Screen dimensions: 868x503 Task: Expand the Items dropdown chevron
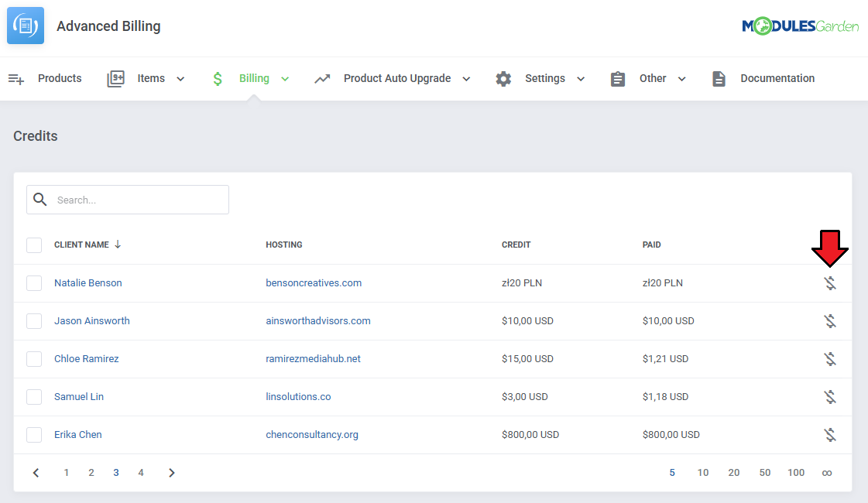pos(180,79)
